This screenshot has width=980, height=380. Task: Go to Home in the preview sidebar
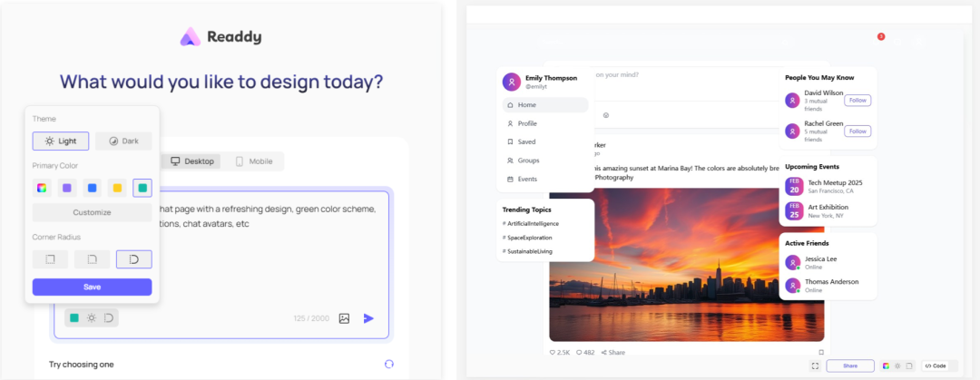(545, 105)
